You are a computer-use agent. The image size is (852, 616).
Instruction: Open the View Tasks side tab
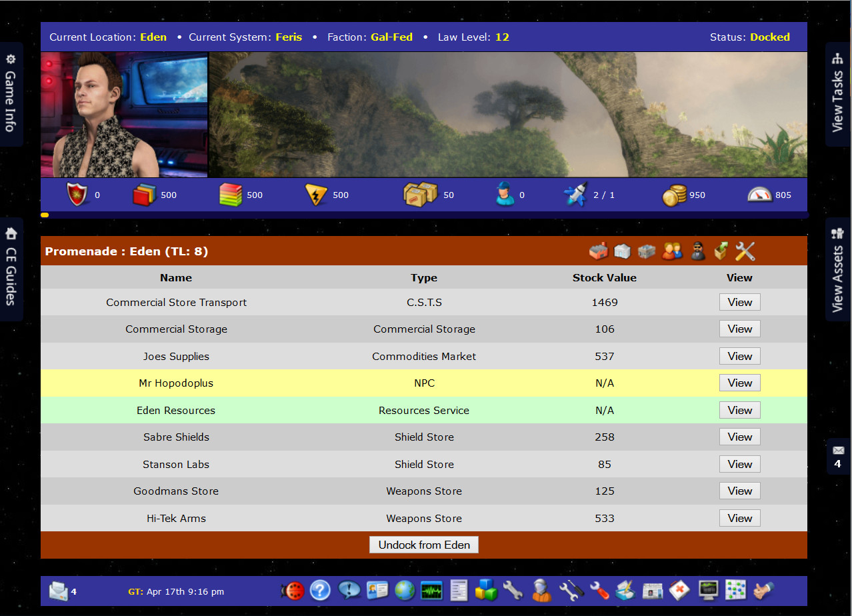(838, 94)
